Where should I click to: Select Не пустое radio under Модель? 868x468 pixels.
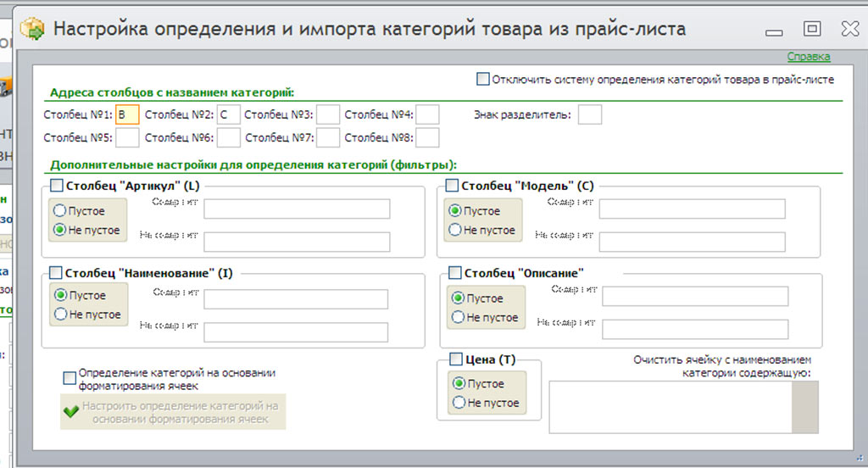coord(455,229)
